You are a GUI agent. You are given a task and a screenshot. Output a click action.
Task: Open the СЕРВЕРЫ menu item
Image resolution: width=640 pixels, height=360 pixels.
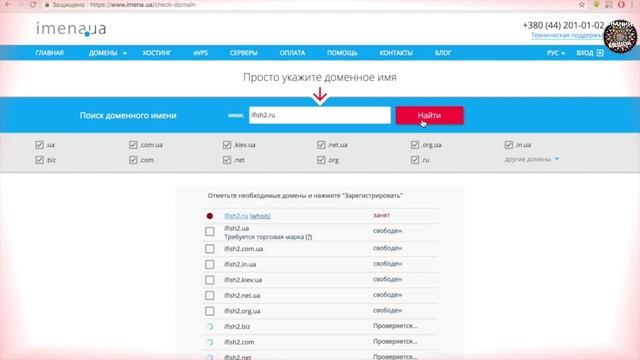pos(244,53)
